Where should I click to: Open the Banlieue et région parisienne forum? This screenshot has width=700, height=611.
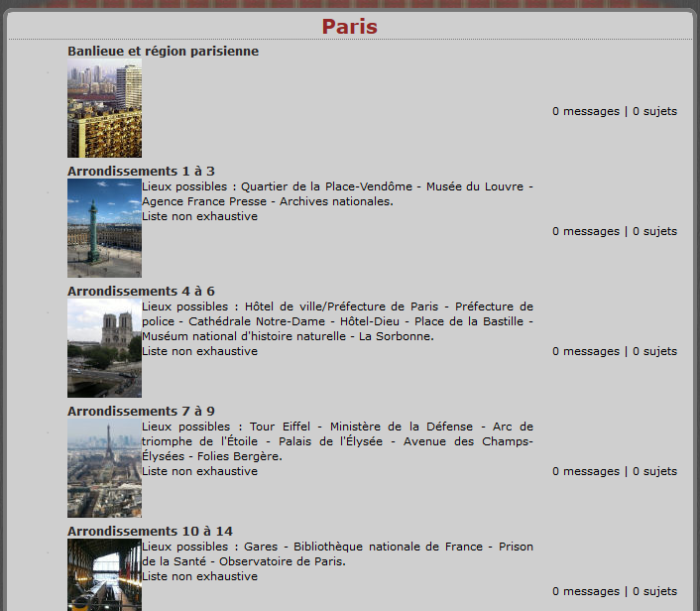[x=163, y=52]
